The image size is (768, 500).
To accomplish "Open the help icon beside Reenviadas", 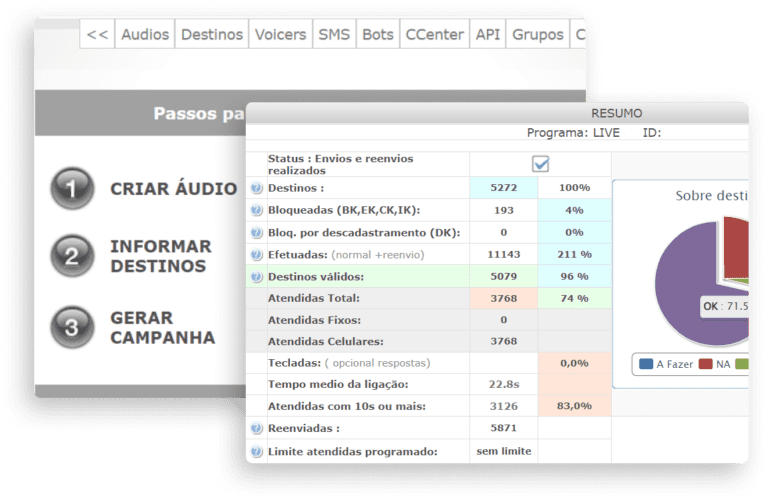I will [256, 428].
